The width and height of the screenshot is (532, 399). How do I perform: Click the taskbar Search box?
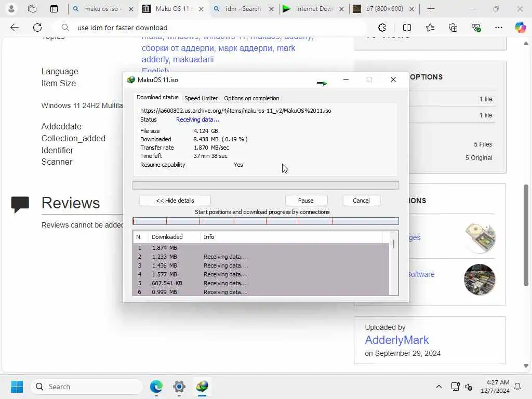tap(87, 387)
